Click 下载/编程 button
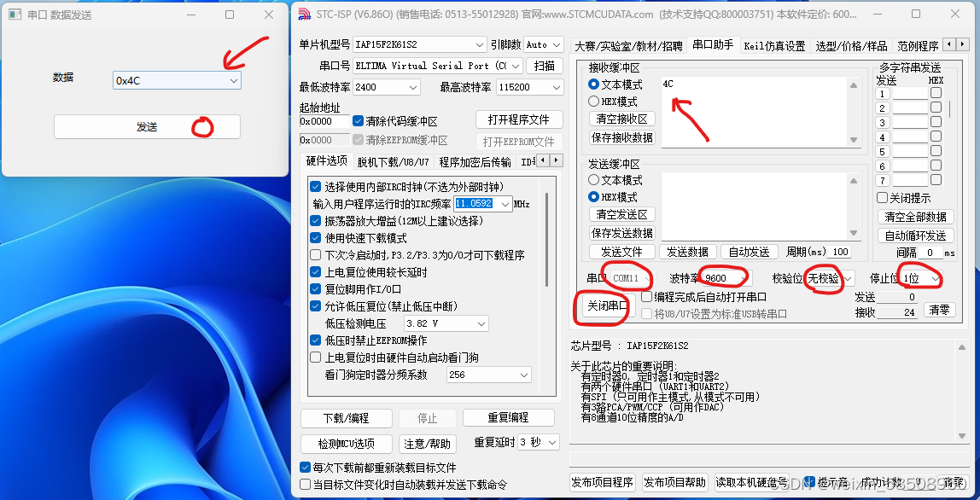Viewport: 980px width, 500px height. click(347, 418)
